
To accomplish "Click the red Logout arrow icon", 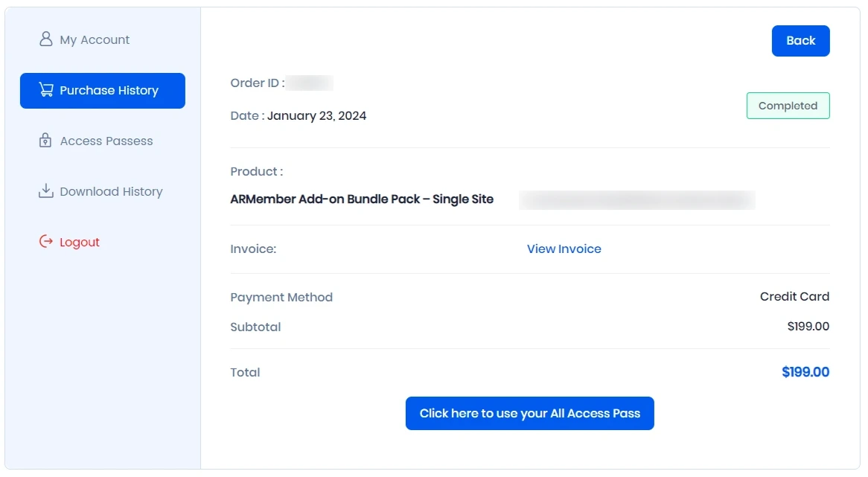I will (46, 241).
